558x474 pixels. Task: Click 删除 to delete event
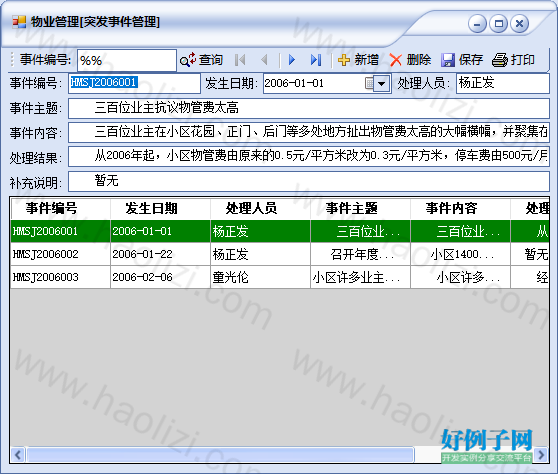pyautogui.click(x=410, y=60)
